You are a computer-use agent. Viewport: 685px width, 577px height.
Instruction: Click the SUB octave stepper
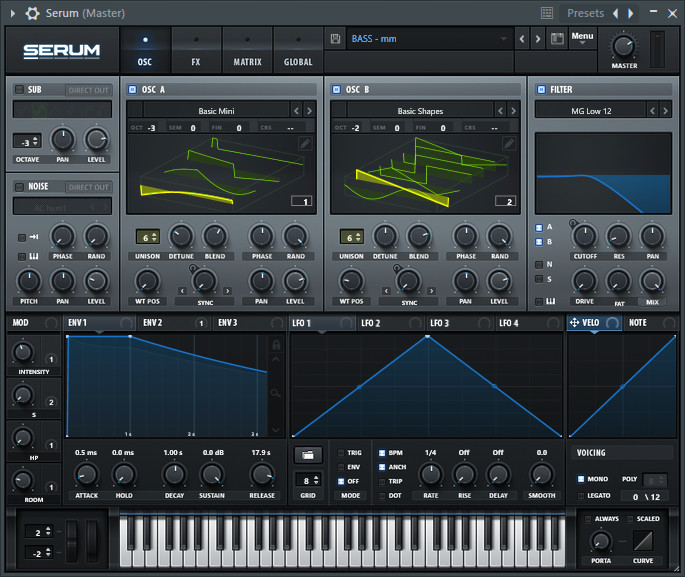pyautogui.click(x=27, y=142)
